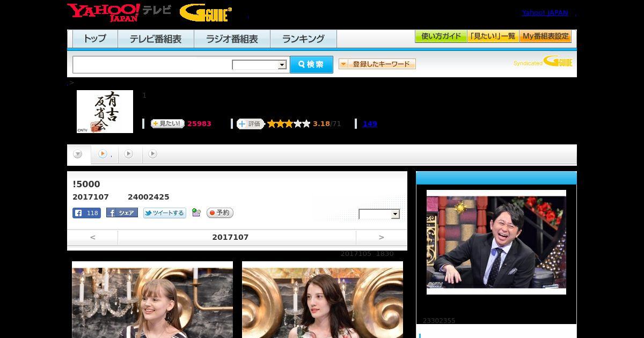Open the 149 reviews link

370,124
